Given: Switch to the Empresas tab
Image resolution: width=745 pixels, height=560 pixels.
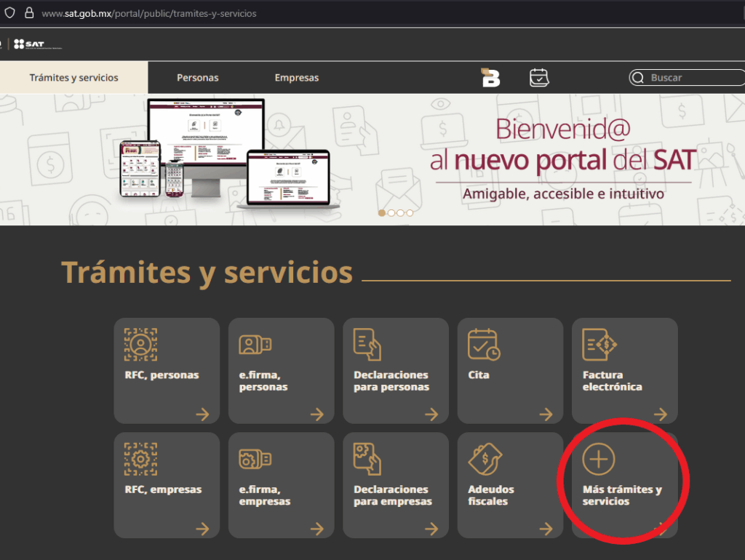Looking at the screenshot, I should coord(296,78).
